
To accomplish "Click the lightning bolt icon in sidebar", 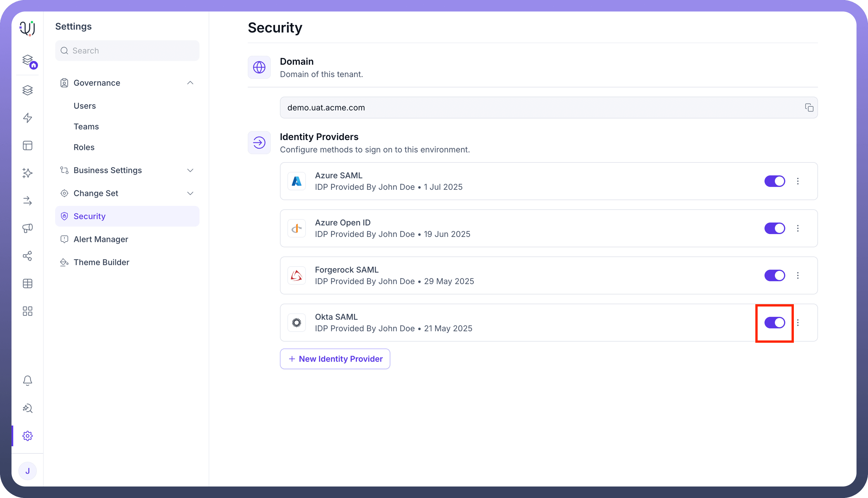I will [27, 118].
